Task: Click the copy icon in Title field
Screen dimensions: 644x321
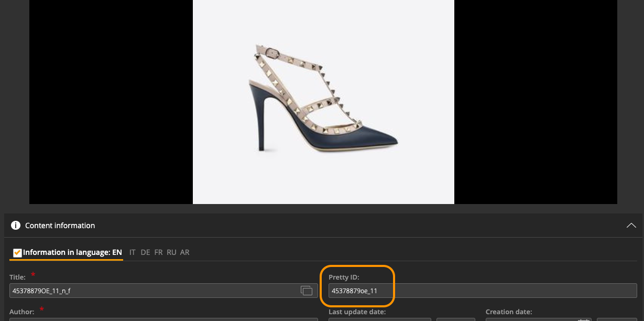Action: (307, 291)
